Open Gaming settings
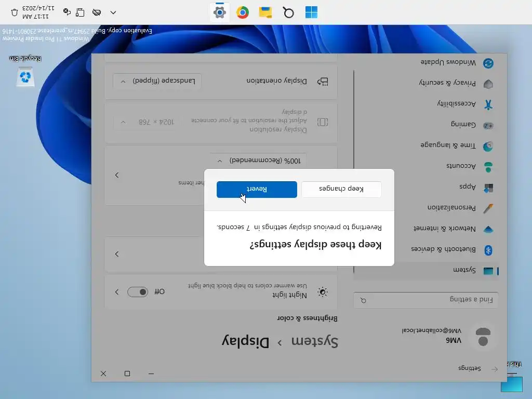The width and height of the screenshot is (532, 399). 426,125
